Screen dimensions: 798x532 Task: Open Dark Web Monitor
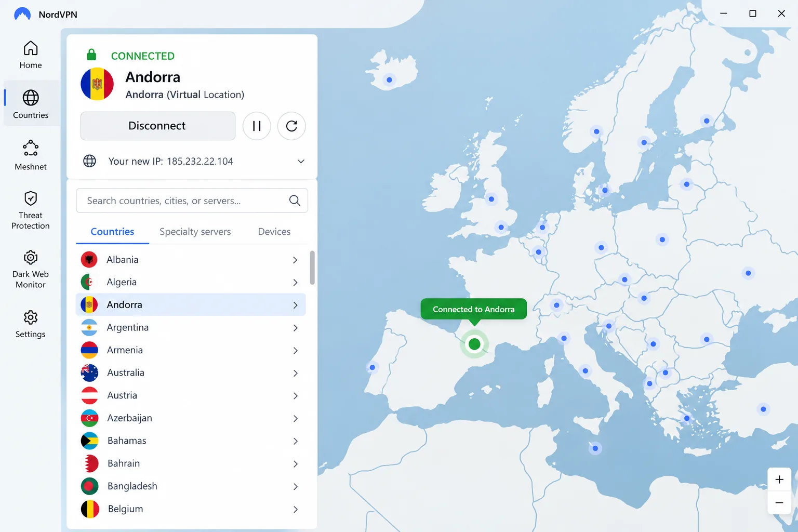[31, 269]
